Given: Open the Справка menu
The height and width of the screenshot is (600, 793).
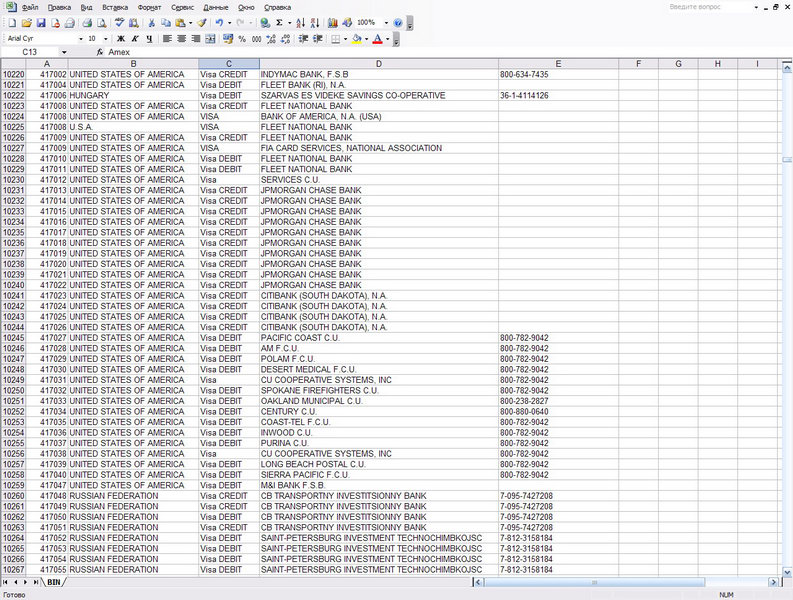Looking at the screenshot, I should pyautogui.click(x=277, y=8).
